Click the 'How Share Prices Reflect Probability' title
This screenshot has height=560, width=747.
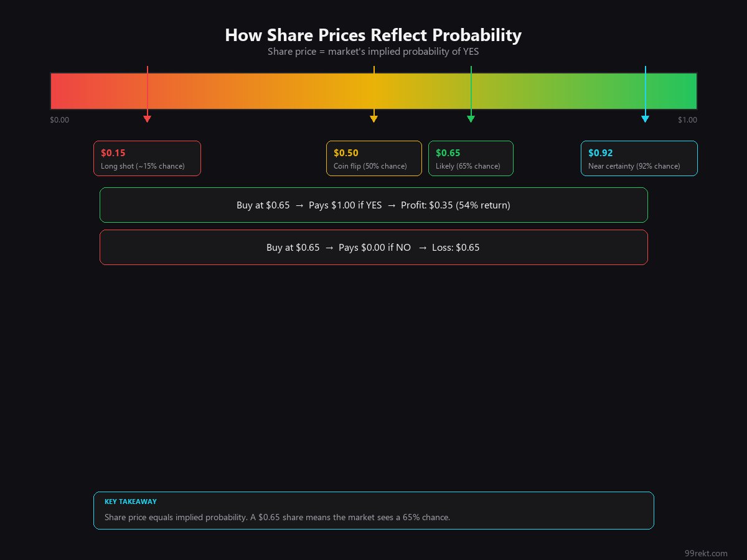[x=373, y=35]
